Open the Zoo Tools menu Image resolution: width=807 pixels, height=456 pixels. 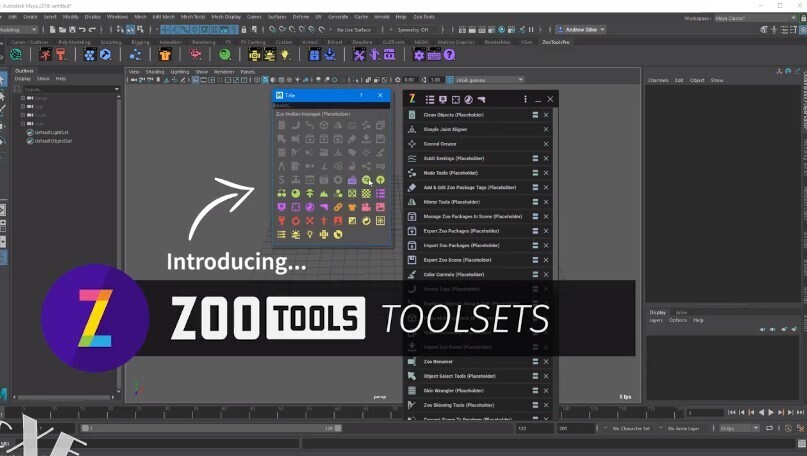(x=423, y=17)
